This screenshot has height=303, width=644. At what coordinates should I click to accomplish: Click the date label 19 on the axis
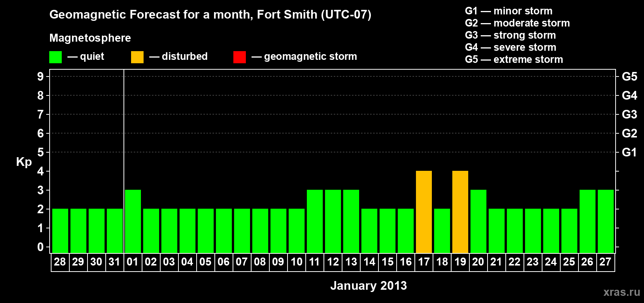click(460, 262)
